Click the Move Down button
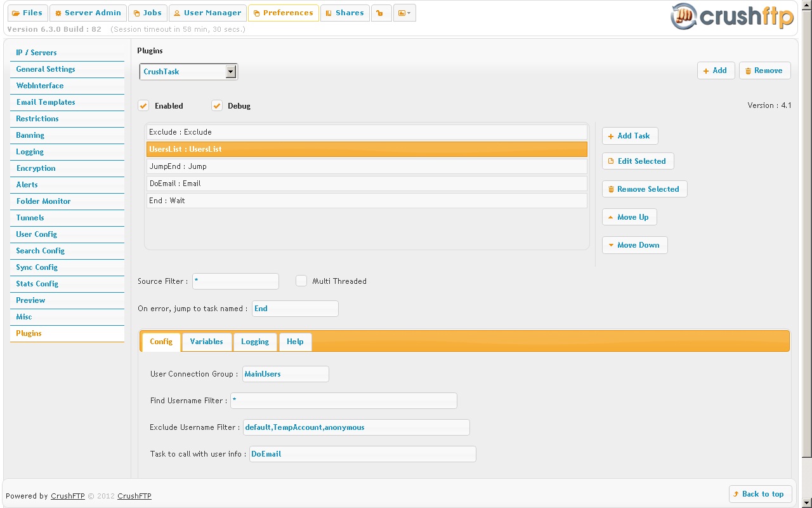The image size is (812, 508). [x=634, y=245]
